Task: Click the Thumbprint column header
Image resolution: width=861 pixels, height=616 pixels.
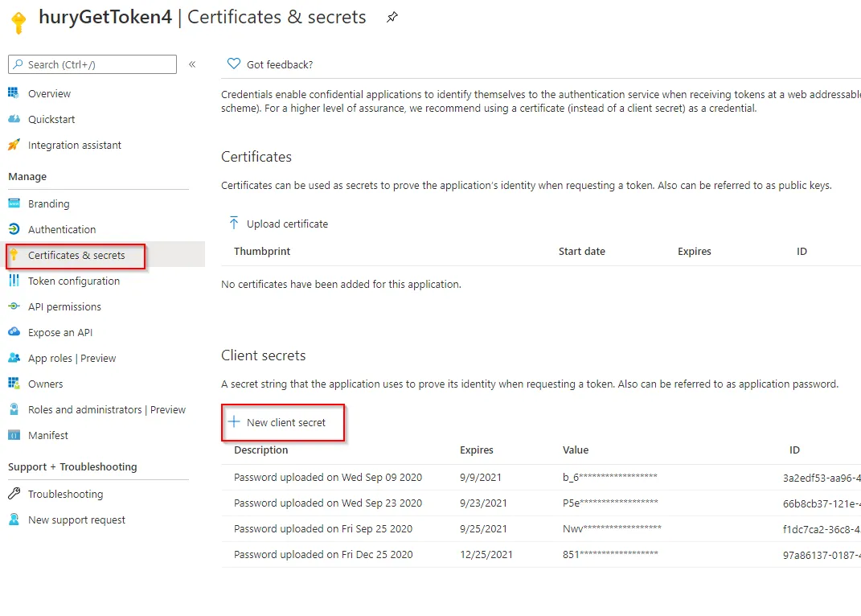Action: click(x=262, y=252)
